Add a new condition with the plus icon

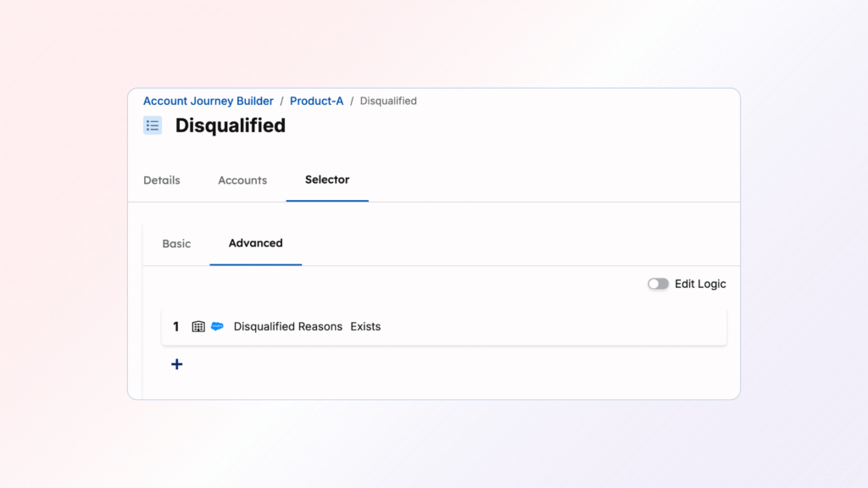176,364
